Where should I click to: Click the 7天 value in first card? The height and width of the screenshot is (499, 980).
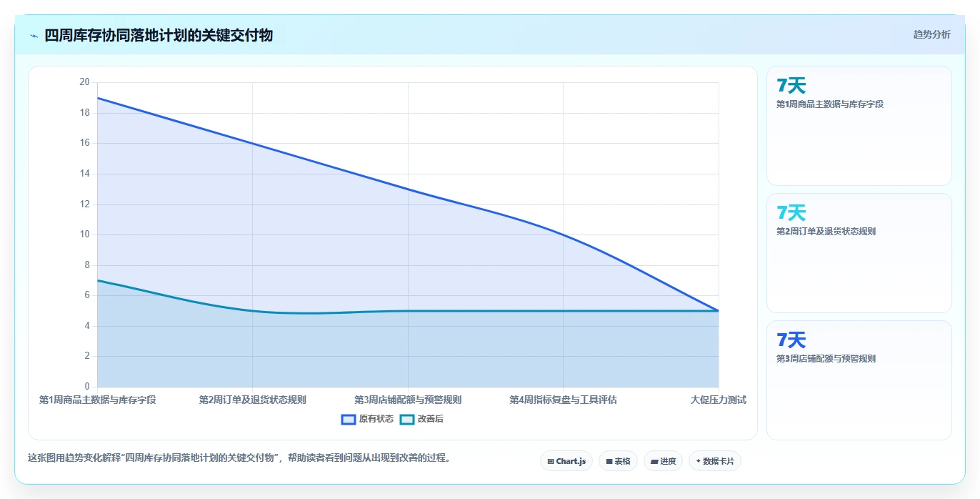[x=791, y=86]
